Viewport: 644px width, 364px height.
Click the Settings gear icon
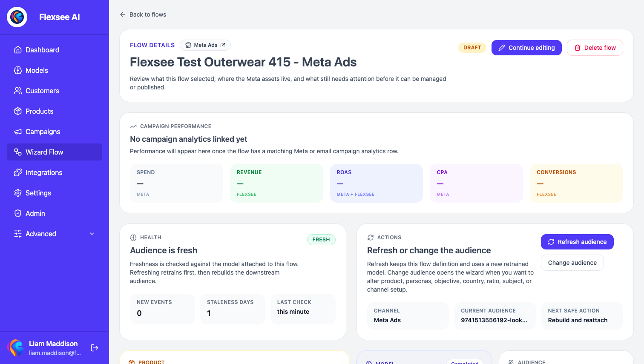[x=18, y=193]
